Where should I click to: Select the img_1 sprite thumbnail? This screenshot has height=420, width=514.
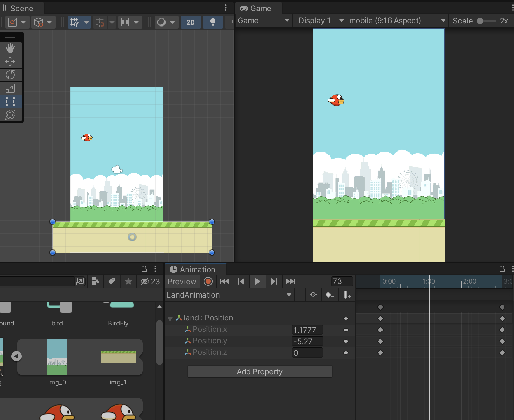(x=118, y=357)
